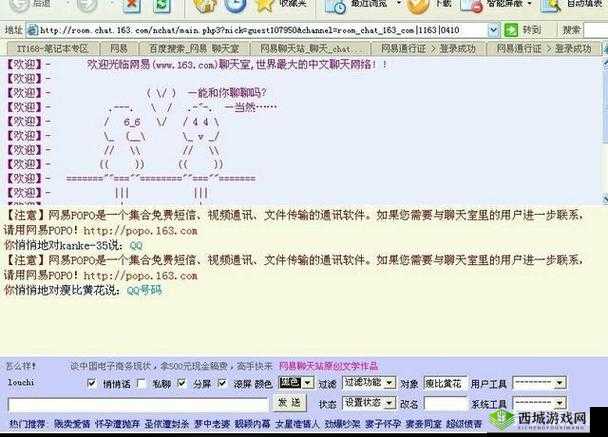Switch to the 百度搜索_网易 聊天室 tab

(x=194, y=48)
